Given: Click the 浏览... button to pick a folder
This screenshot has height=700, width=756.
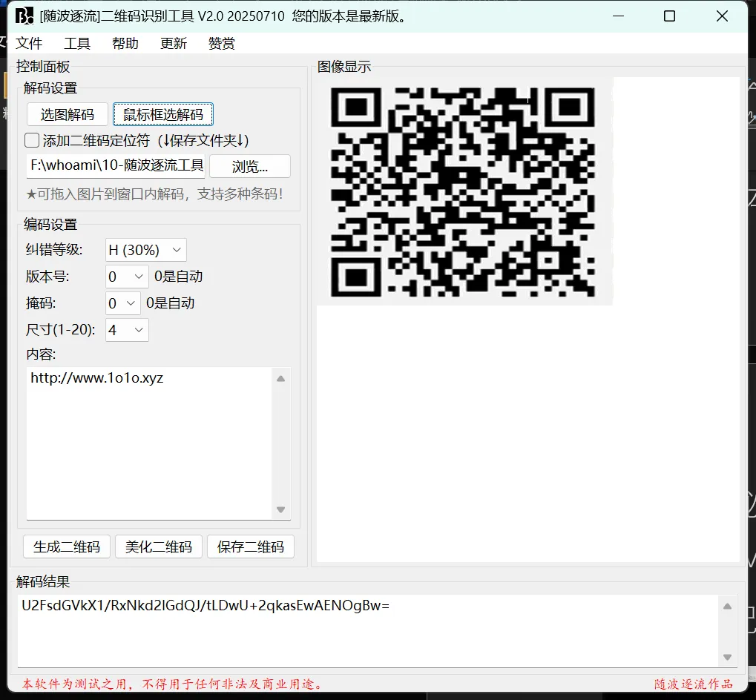Looking at the screenshot, I should tap(251, 165).
